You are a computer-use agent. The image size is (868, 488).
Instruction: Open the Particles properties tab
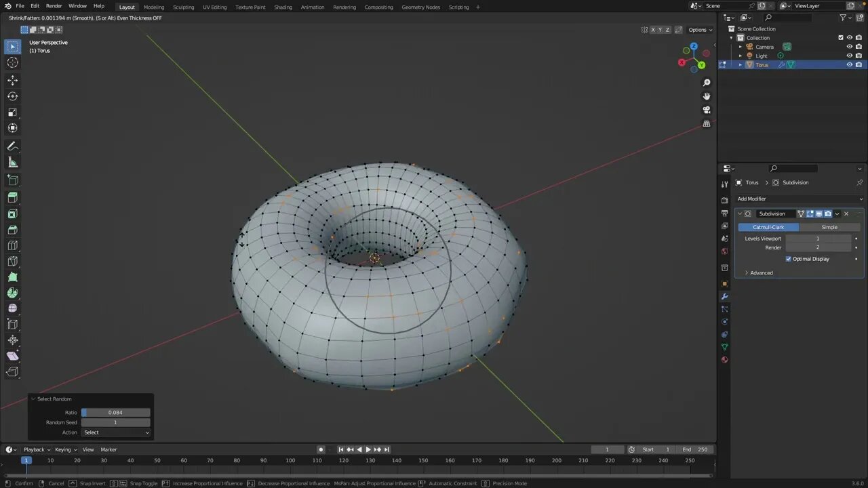coord(724,309)
